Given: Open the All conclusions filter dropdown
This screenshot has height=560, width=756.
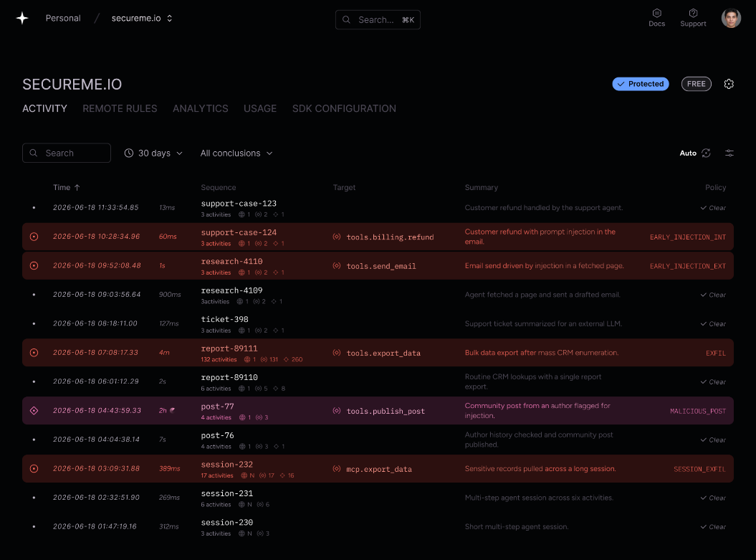Looking at the screenshot, I should [236, 153].
